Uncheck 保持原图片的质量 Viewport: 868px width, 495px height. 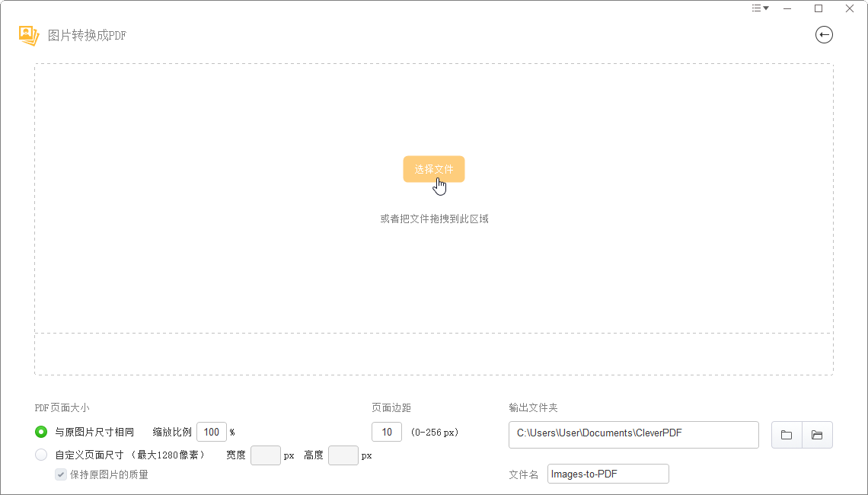point(60,474)
